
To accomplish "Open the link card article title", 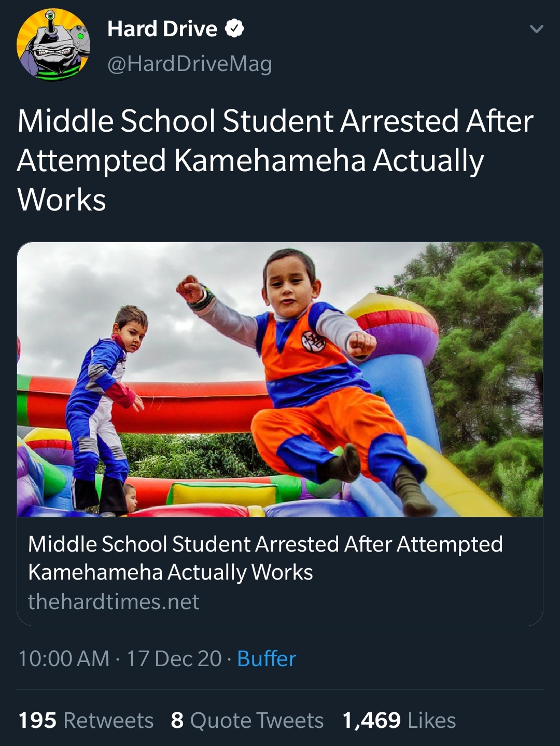I will click(265, 558).
